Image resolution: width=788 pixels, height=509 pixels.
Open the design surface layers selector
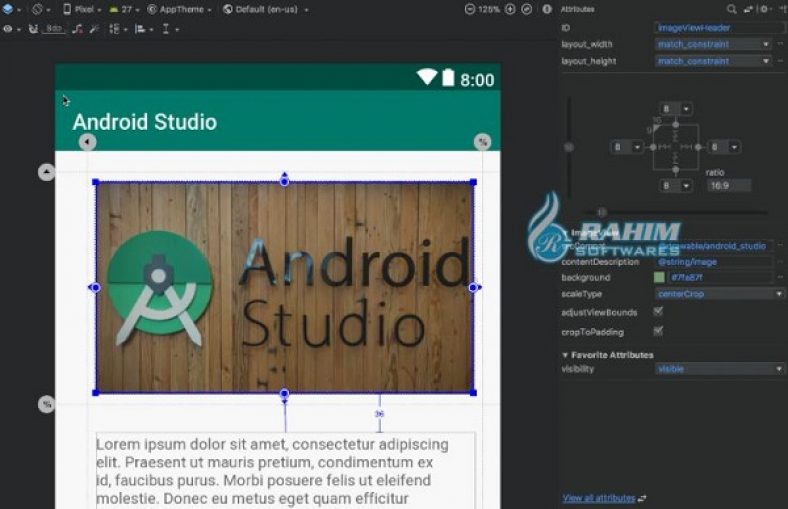coord(10,9)
